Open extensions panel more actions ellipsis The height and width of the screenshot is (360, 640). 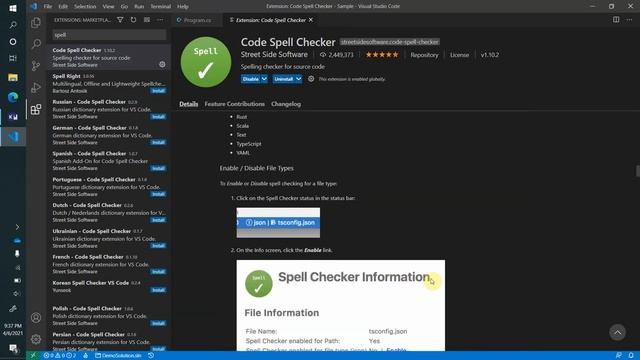coord(160,20)
